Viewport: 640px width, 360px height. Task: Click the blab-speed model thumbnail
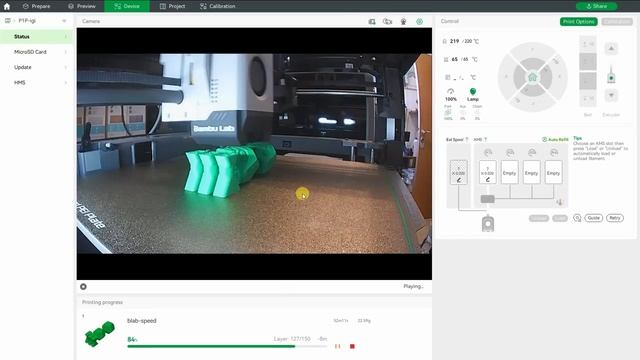click(x=99, y=333)
